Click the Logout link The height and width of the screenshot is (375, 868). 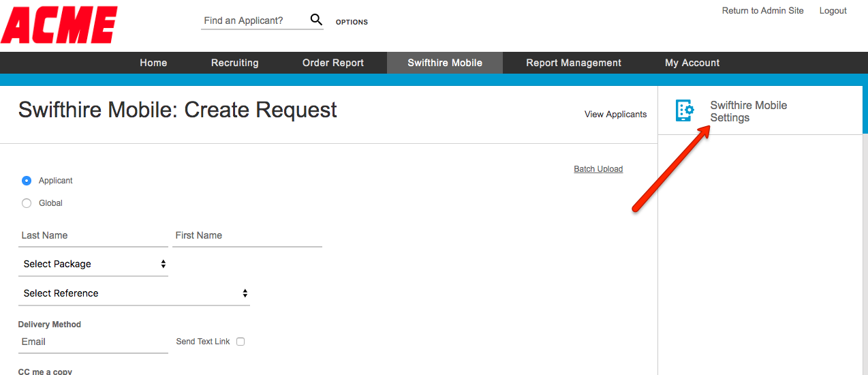pos(833,11)
